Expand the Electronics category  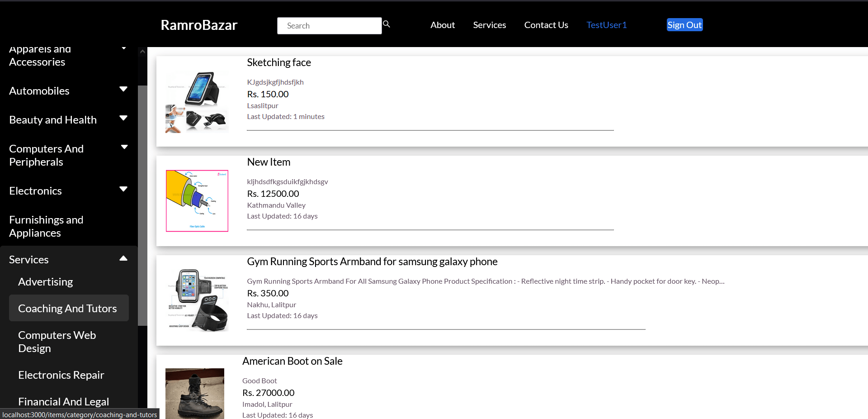(x=123, y=189)
